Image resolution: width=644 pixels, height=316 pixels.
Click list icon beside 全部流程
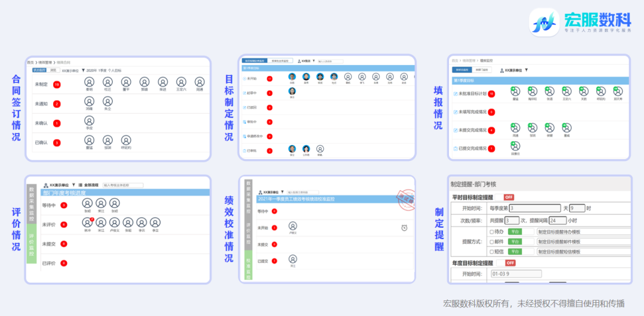tap(80, 185)
